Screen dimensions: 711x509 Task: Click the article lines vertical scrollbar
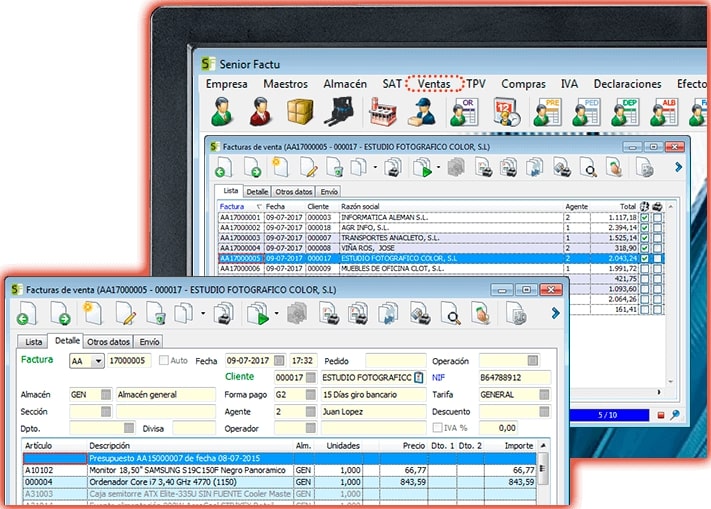tap(543, 471)
